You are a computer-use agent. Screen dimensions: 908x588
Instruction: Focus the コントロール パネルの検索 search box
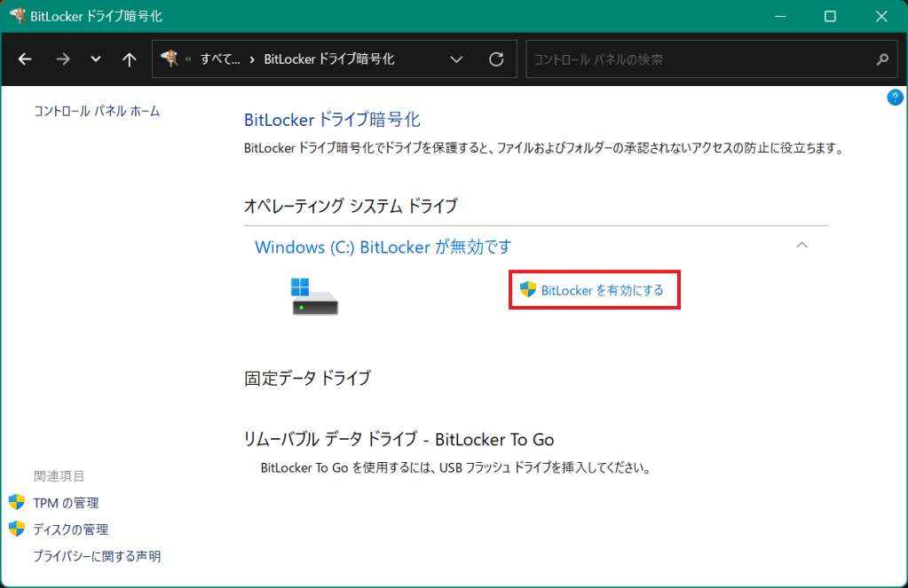click(x=697, y=59)
